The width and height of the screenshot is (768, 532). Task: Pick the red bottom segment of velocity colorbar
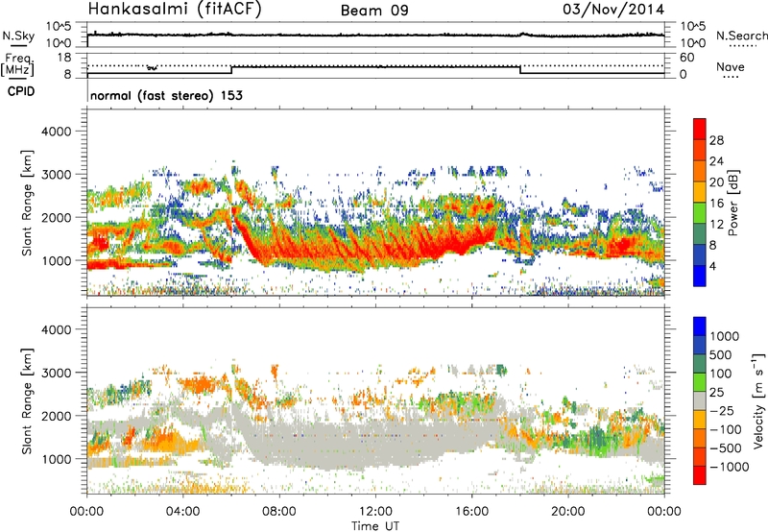point(700,475)
